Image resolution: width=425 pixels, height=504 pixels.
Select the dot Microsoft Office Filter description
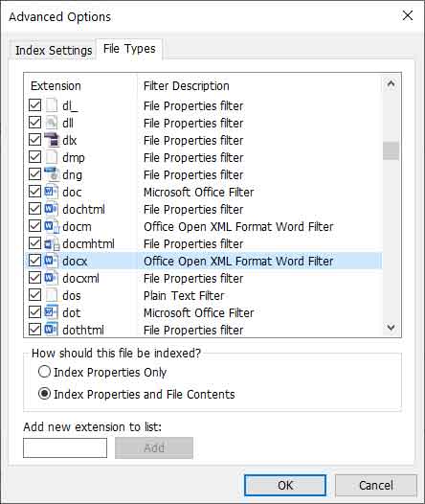pos(199,312)
